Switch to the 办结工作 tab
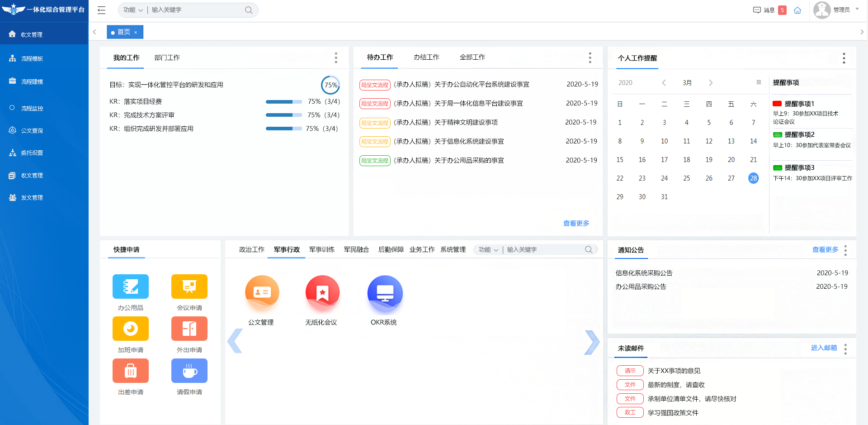This screenshot has height=425, width=868. [426, 57]
